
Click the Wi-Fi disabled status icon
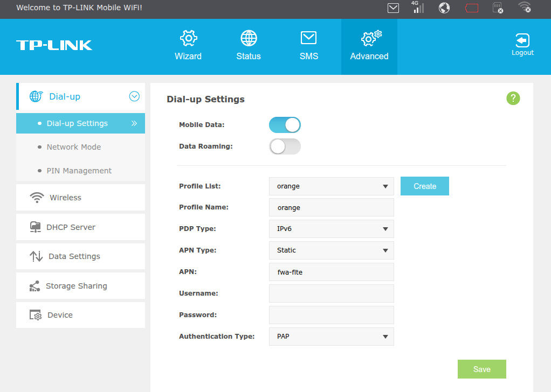coord(525,7)
